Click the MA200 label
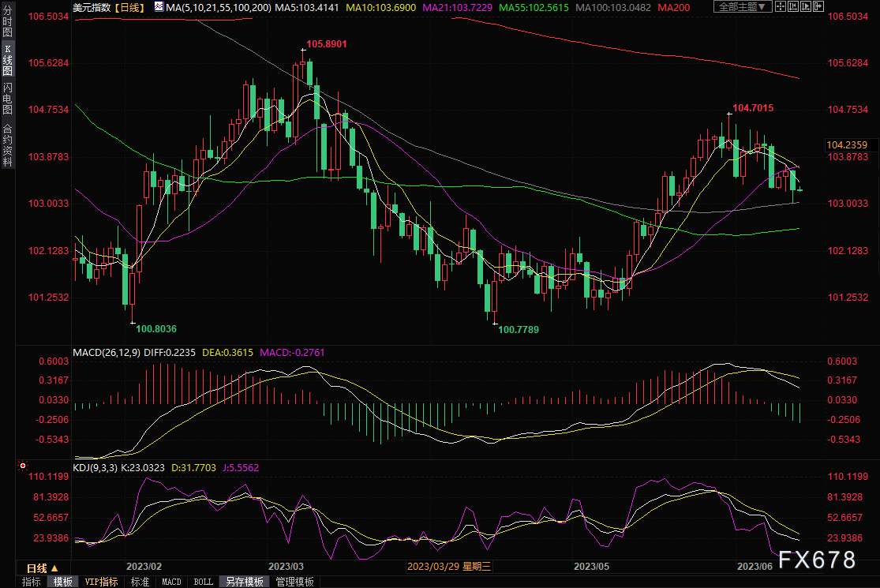Screen dimensions: 880x588 tap(674, 8)
